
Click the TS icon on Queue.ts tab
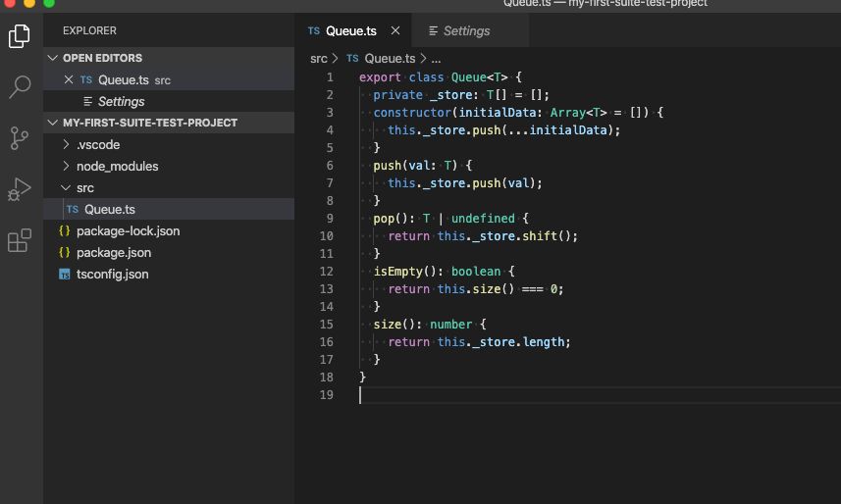pos(314,31)
